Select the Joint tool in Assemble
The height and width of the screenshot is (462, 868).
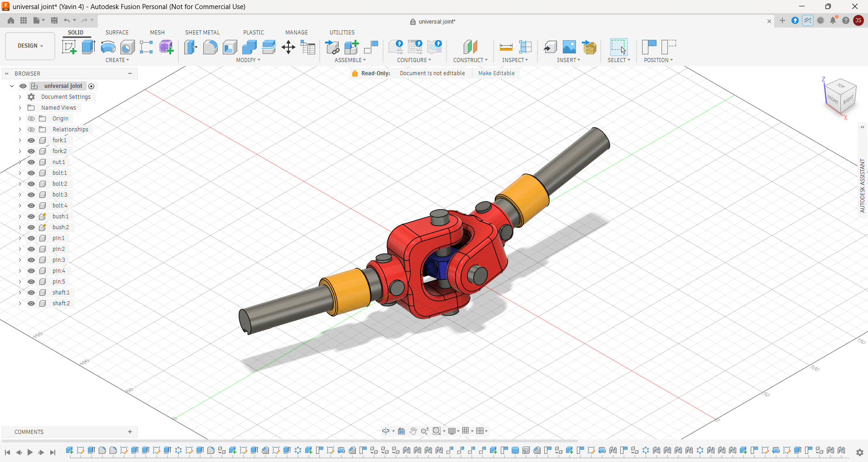tap(371, 47)
